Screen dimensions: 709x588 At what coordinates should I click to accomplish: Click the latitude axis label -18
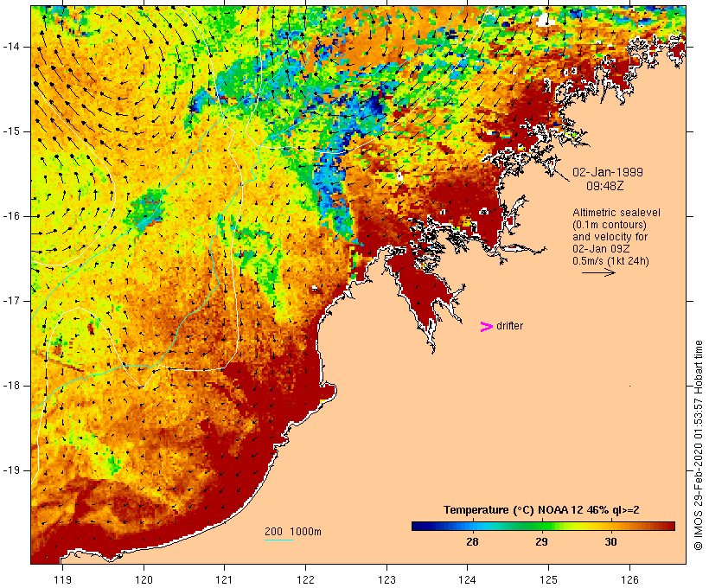click(11, 386)
